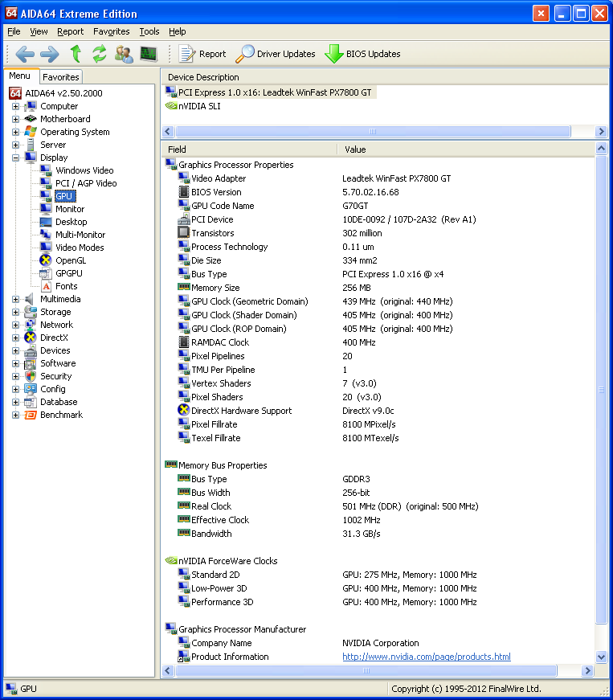Image resolution: width=613 pixels, height=700 pixels.
Task: Open BIOS Updates from the toolbar
Action: 362,54
